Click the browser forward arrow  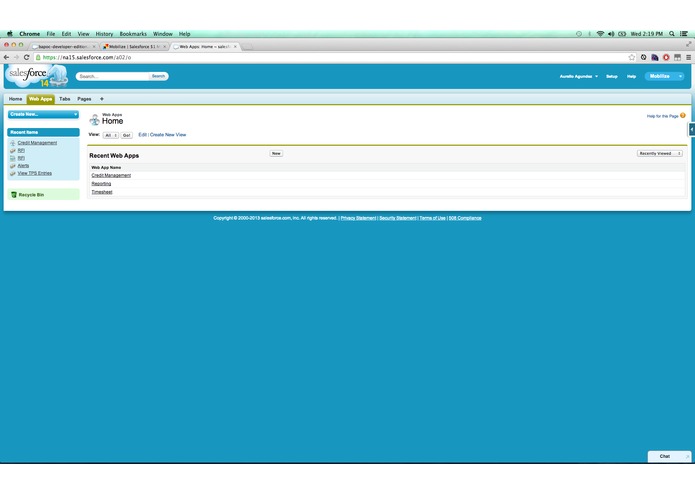16,57
